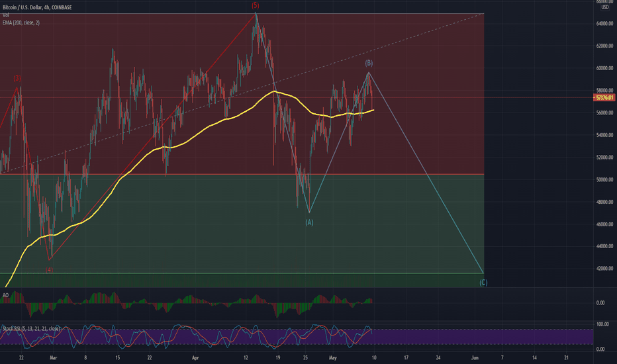Click the 54000.00 price axis value
Image resolution: width=617 pixels, height=364 pixels.
[x=605, y=135]
